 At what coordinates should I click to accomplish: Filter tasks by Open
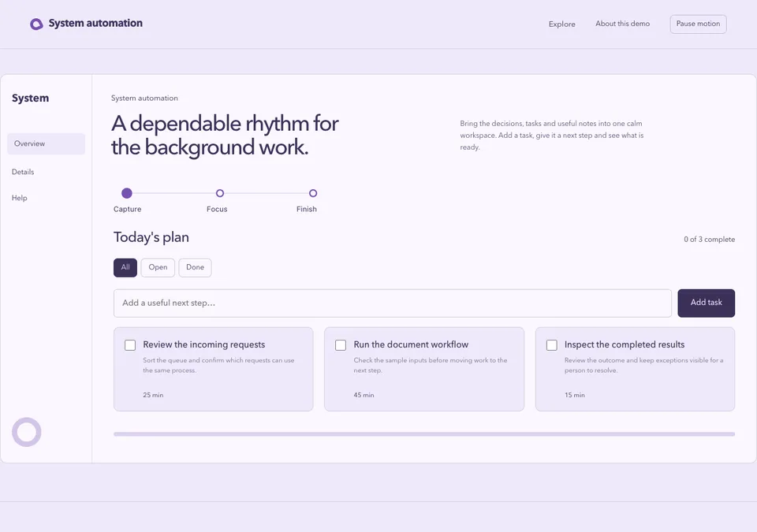point(158,267)
